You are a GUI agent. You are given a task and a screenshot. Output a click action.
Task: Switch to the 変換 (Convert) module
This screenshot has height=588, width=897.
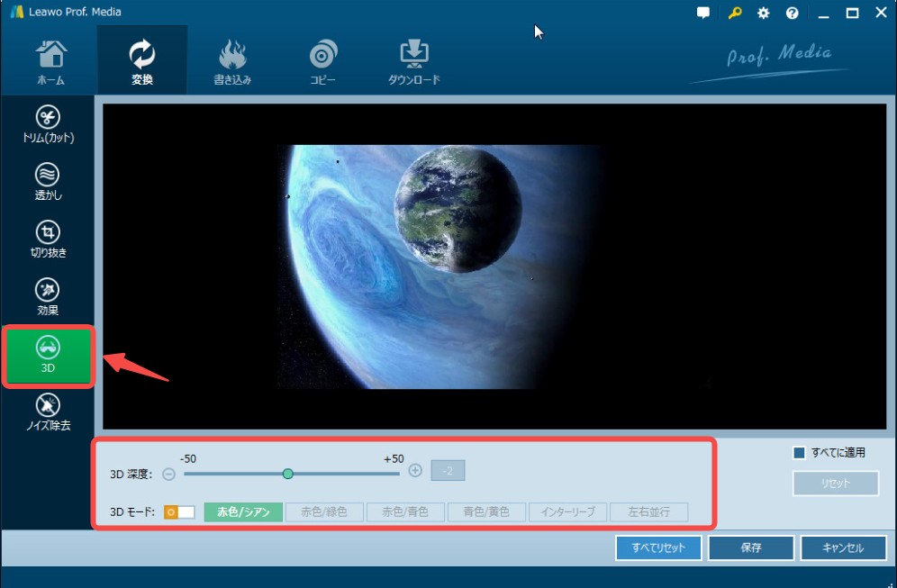(142, 60)
